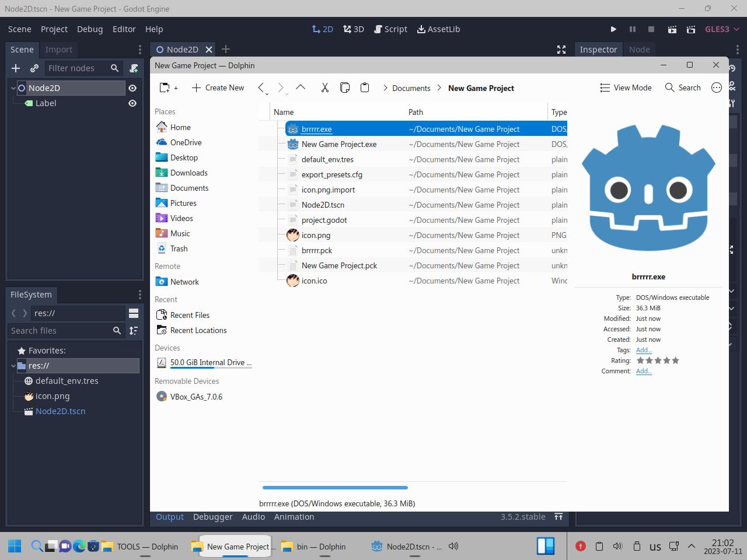747x560 pixels.
Task: Go up one folder with the up arrow
Action: [x=301, y=87]
